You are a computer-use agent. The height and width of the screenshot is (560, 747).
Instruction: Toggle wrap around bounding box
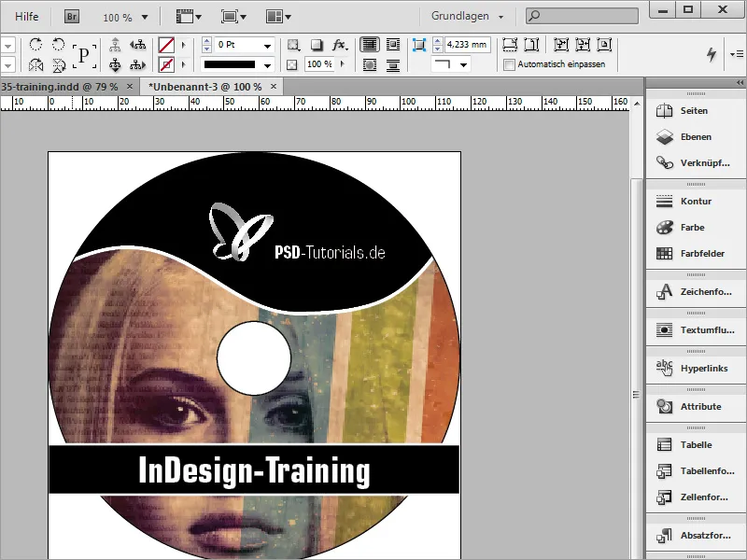393,45
